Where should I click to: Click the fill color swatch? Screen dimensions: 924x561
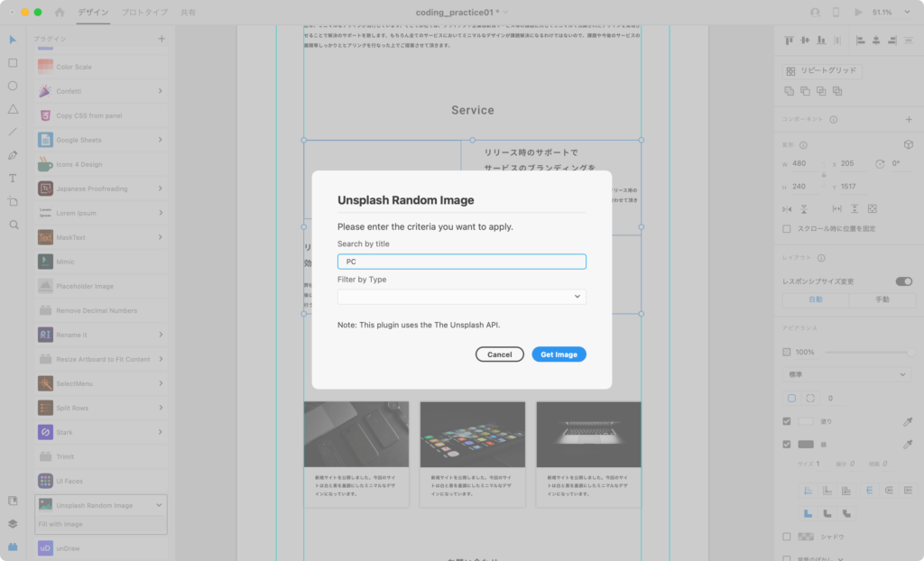pos(806,421)
